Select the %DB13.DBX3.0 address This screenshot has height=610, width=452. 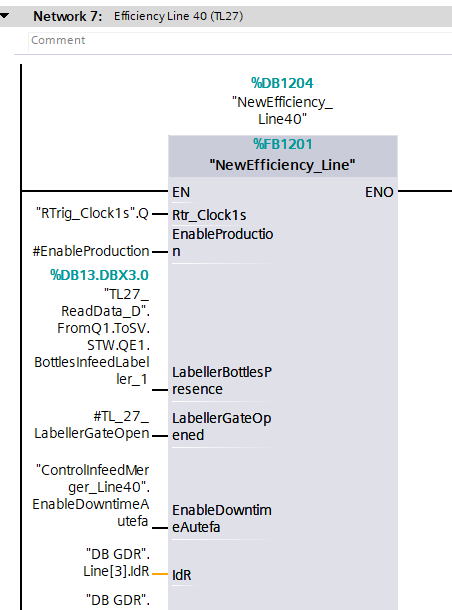[99, 275]
